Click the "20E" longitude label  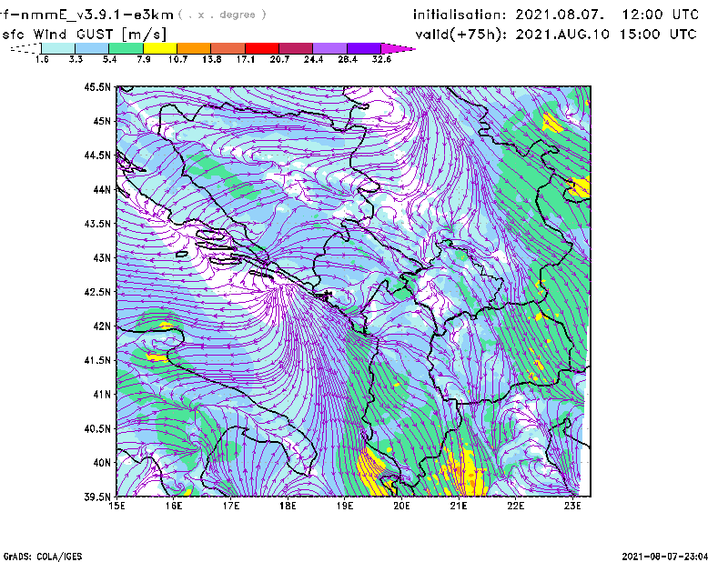(401, 506)
